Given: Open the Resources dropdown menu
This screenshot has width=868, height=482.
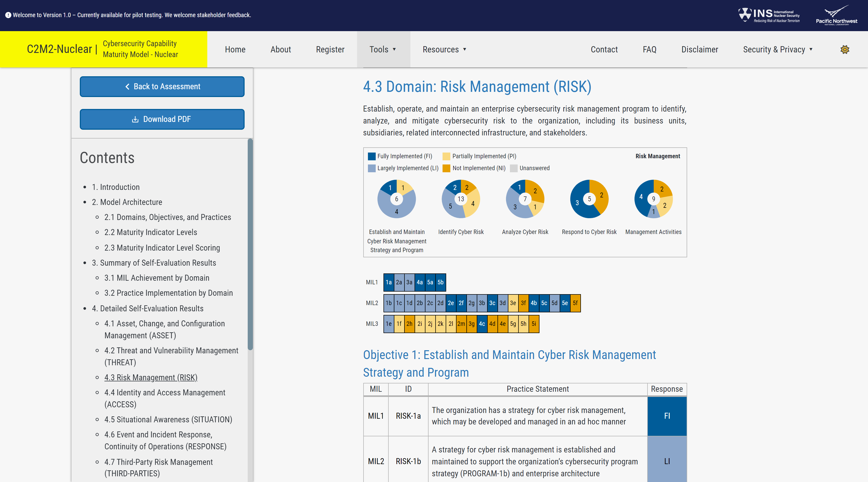Looking at the screenshot, I should pos(444,50).
